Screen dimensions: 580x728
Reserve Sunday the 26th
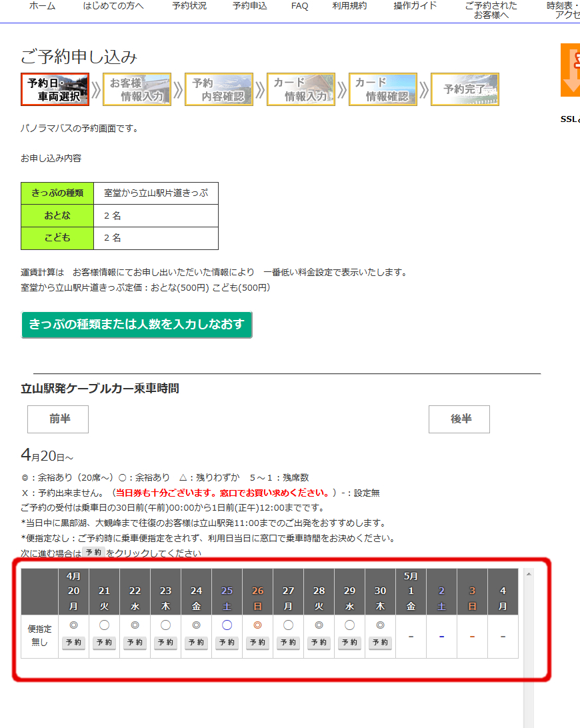(x=258, y=643)
